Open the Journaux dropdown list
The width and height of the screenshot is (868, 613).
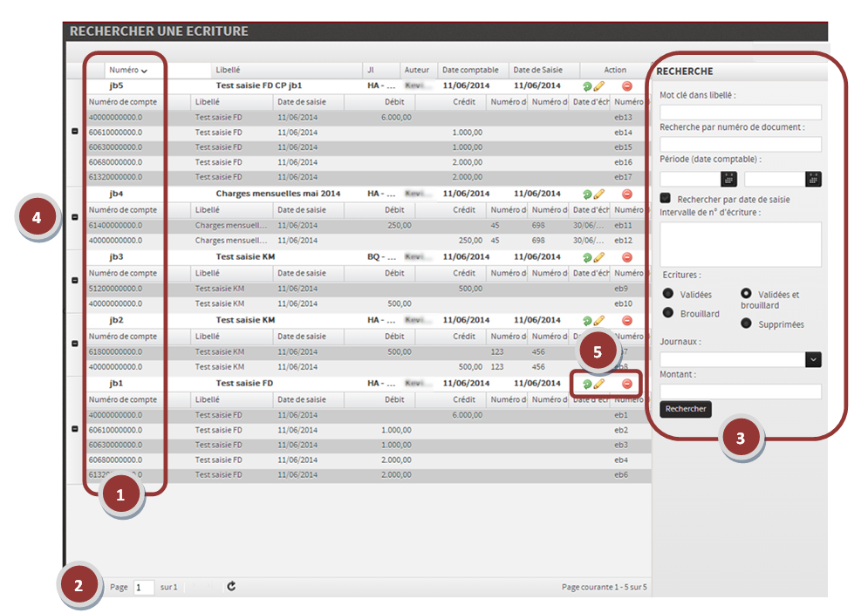pyautogui.click(x=813, y=359)
